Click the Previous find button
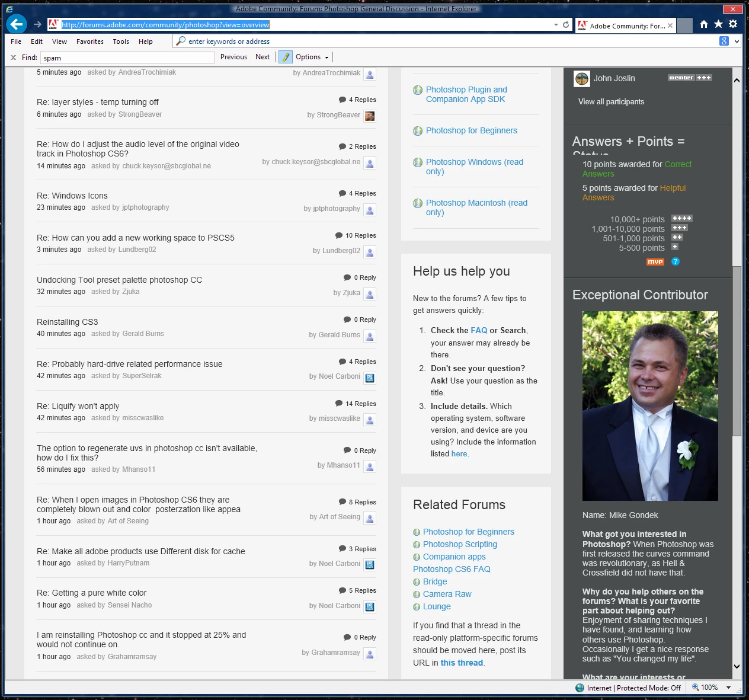 point(233,57)
